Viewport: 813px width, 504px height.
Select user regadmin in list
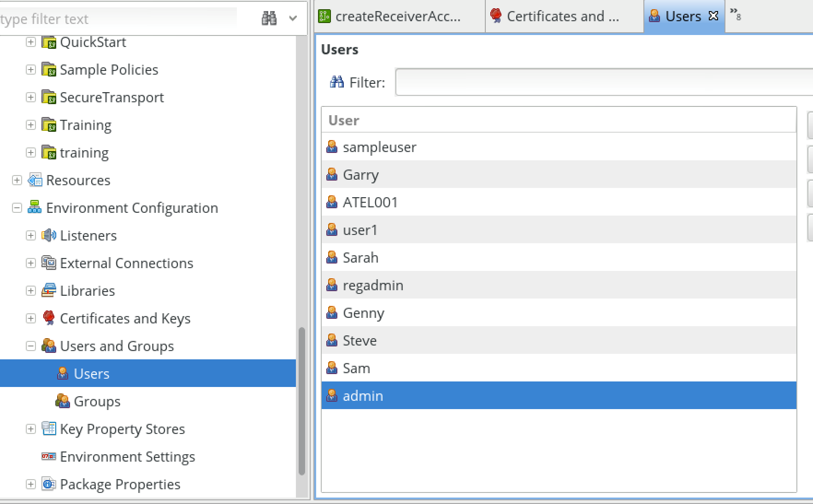click(x=559, y=285)
